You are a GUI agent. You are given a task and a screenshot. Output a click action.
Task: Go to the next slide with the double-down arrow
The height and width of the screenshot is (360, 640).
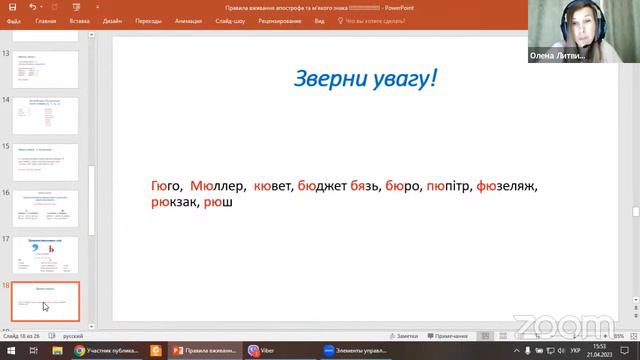coord(636,316)
